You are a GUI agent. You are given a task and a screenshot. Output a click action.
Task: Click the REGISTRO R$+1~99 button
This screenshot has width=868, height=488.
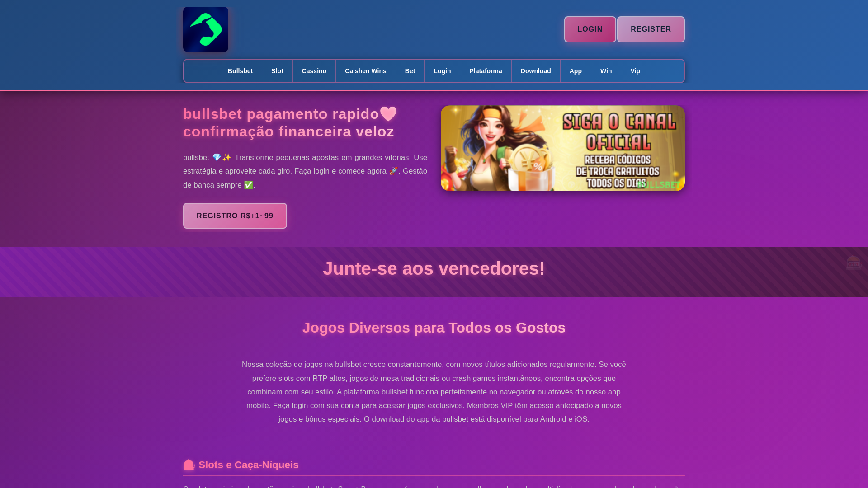(235, 216)
